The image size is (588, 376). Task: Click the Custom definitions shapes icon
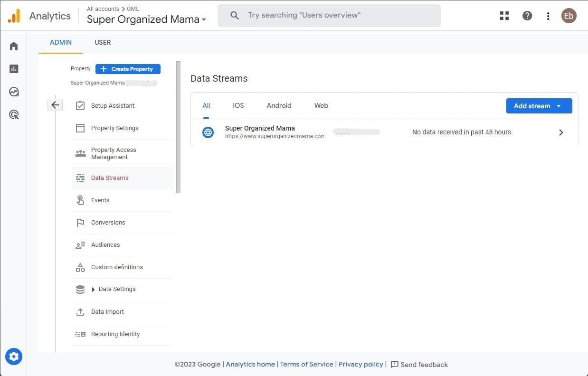click(80, 267)
